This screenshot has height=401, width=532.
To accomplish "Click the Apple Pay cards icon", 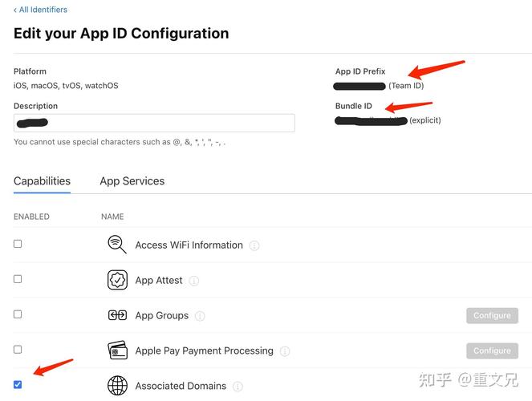I will 117,350.
